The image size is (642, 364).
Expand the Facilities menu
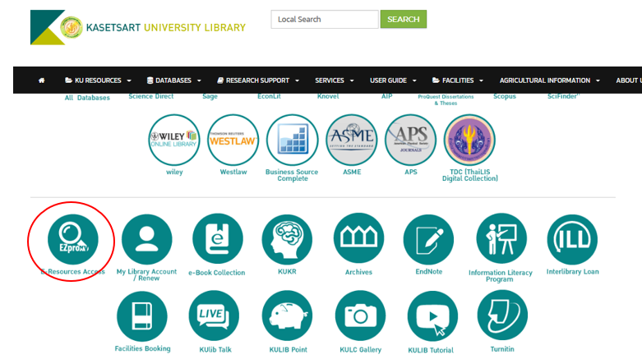coord(458,81)
